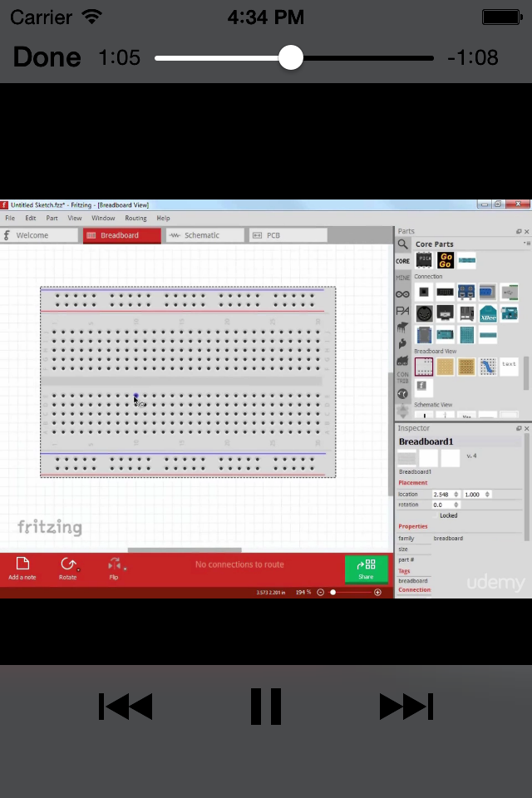Click the Rotate tool
Image resolution: width=532 pixels, height=798 pixels.
(67, 568)
